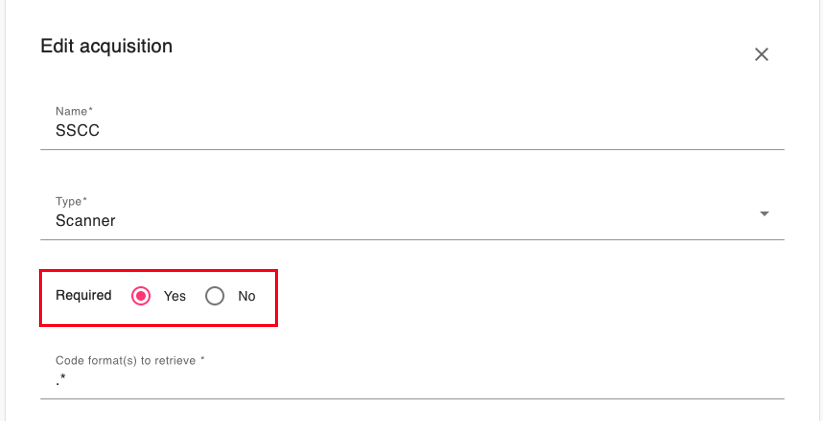Viewport: 823px width, 421px height.
Task: Click the 'Yes' label text
Action: 174,296
